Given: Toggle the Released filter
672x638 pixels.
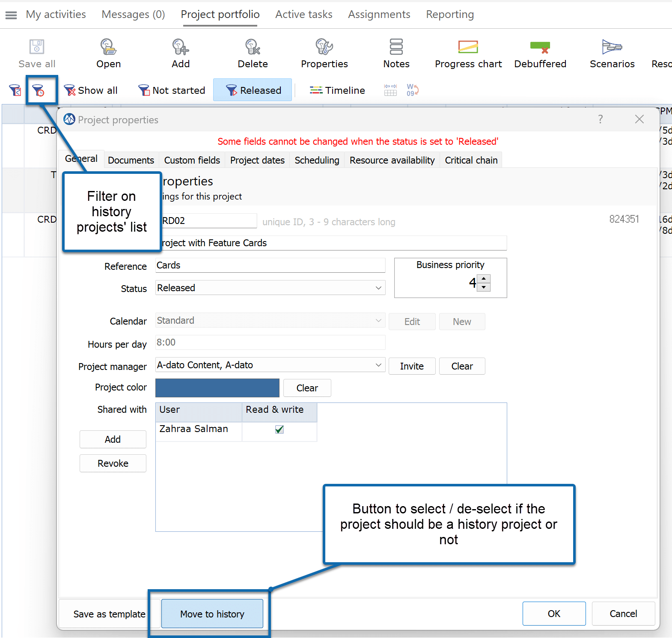Looking at the screenshot, I should 253,90.
